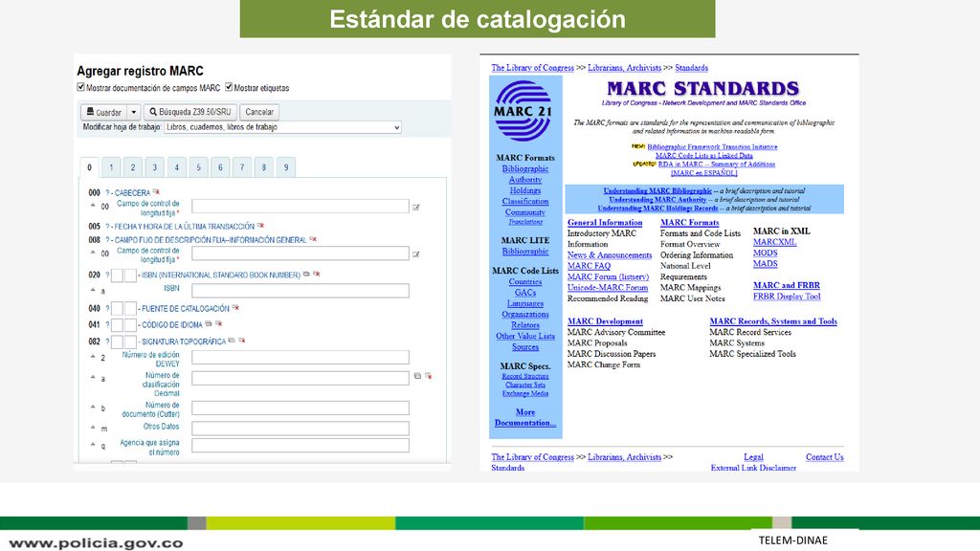Open the MARC Development link
Screen dimensions: 980x551
(x=605, y=321)
